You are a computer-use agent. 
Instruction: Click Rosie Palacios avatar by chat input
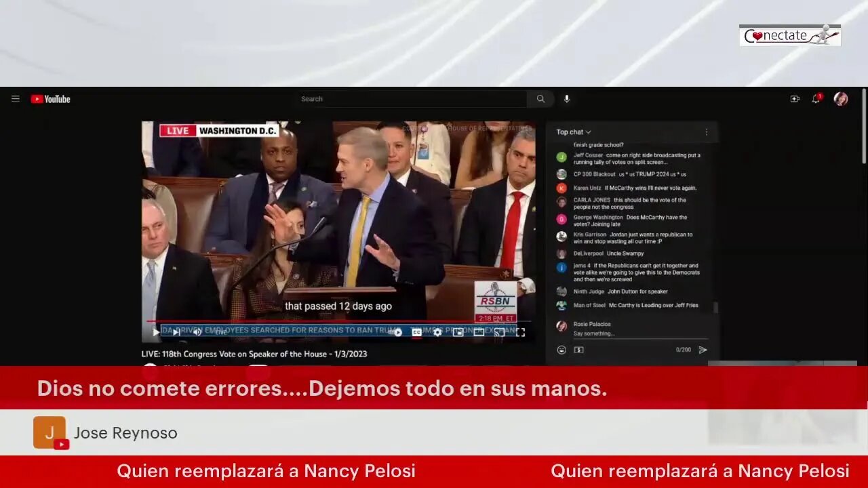561,326
